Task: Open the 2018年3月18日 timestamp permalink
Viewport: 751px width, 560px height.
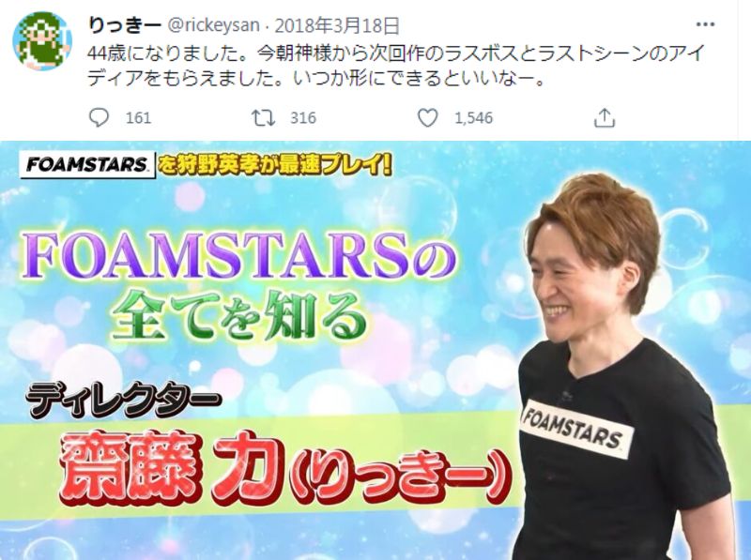Action: (337, 25)
